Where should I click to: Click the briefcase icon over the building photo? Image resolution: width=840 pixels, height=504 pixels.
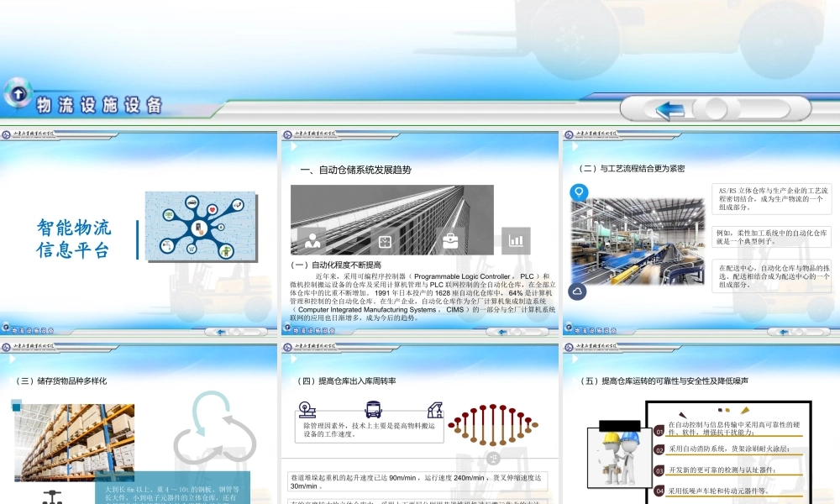[451, 241]
